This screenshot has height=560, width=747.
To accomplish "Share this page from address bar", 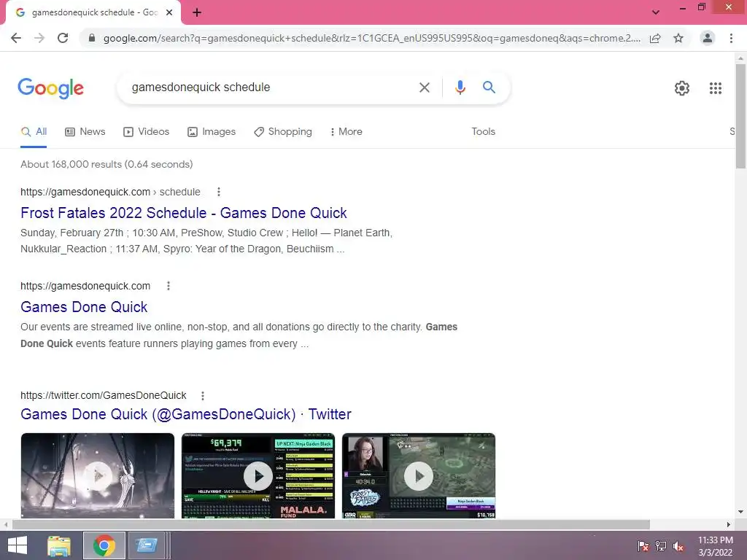I will 655,38.
